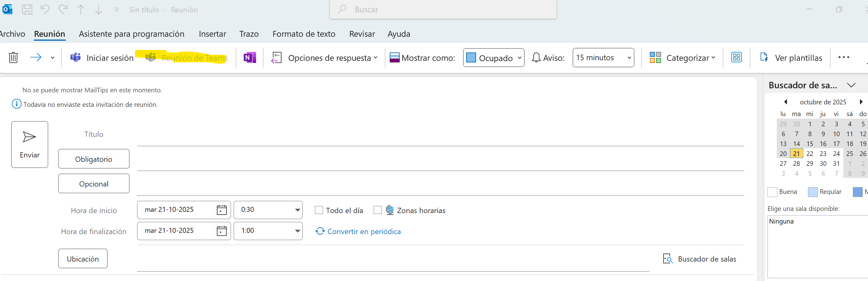The height and width of the screenshot is (281, 868).
Task: Click the Redo arrow icon
Action: tap(63, 10)
